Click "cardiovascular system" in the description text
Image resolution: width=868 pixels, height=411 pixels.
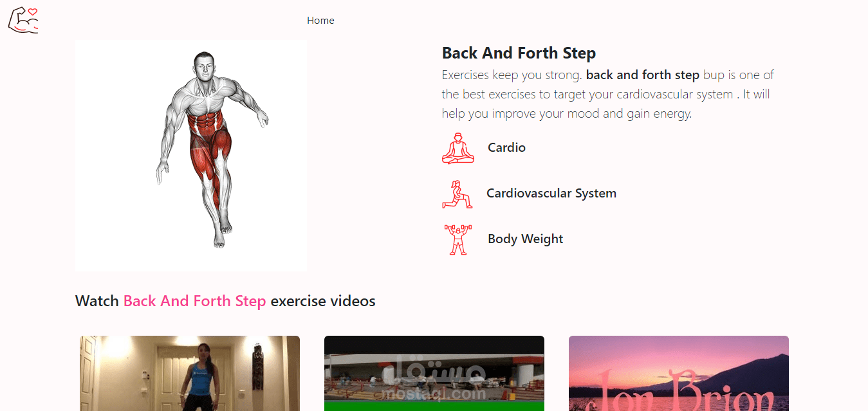pyautogui.click(x=675, y=95)
